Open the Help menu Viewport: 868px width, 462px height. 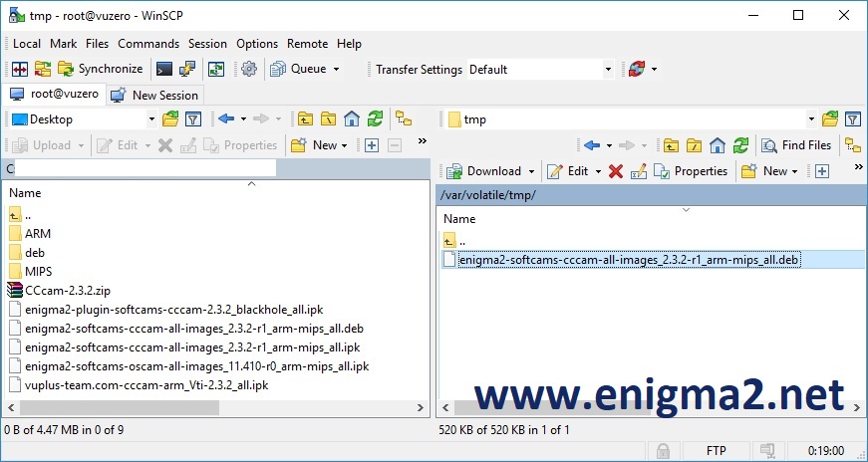coord(349,44)
